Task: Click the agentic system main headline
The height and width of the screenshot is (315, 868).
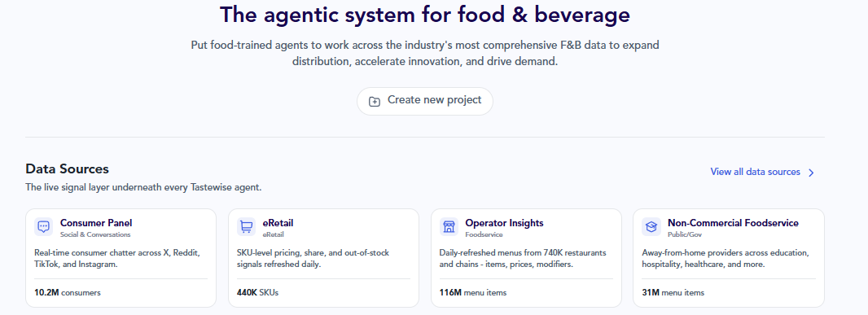Action: pos(424,15)
